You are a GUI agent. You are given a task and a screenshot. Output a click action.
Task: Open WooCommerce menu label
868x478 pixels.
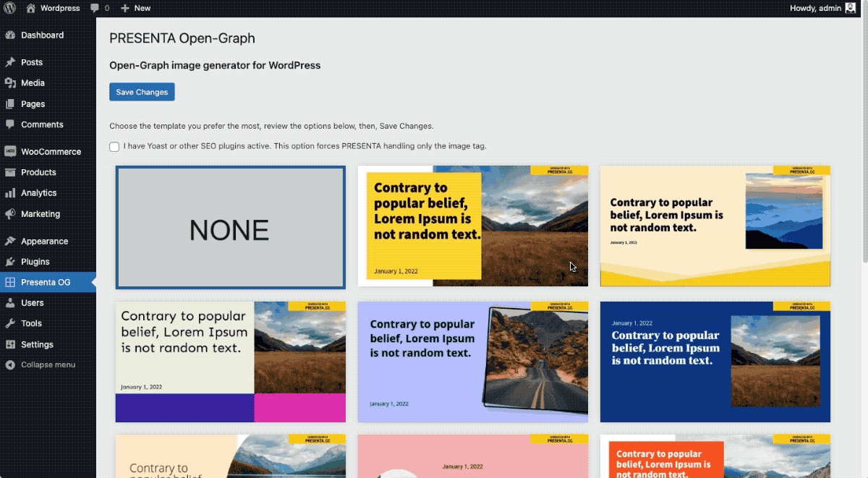(51, 152)
